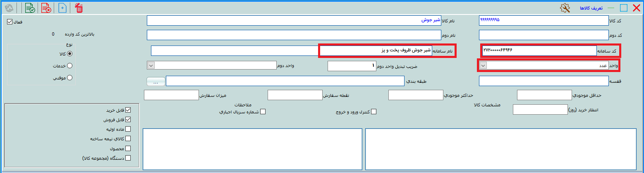The width and height of the screenshot is (644, 173).
Task: Click the green save document icon
Action: [30, 8]
